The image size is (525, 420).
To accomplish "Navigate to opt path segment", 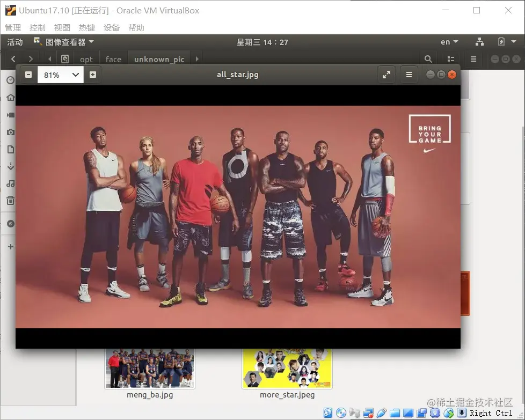I will pyautogui.click(x=86, y=59).
